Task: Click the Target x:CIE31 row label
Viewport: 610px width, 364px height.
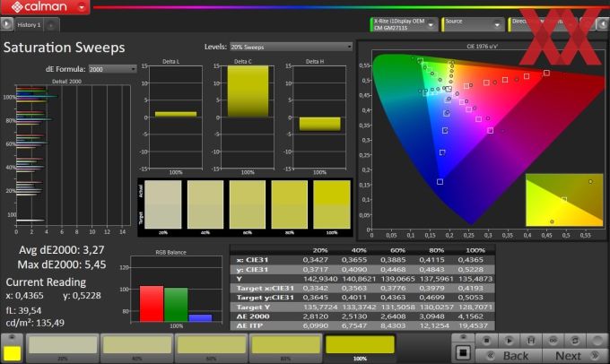Action: click(x=265, y=288)
